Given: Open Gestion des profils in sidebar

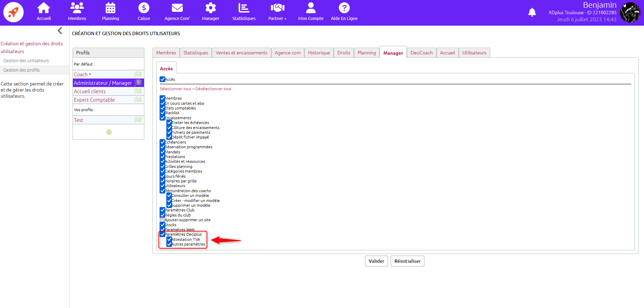Looking at the screenshot, I should tap(22, 70).
